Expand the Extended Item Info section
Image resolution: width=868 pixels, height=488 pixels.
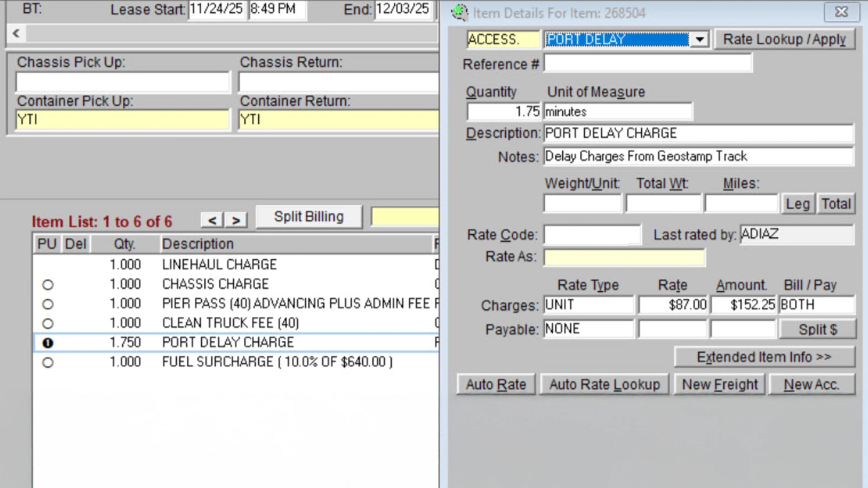pyautogui.click(x=764, y=357)
